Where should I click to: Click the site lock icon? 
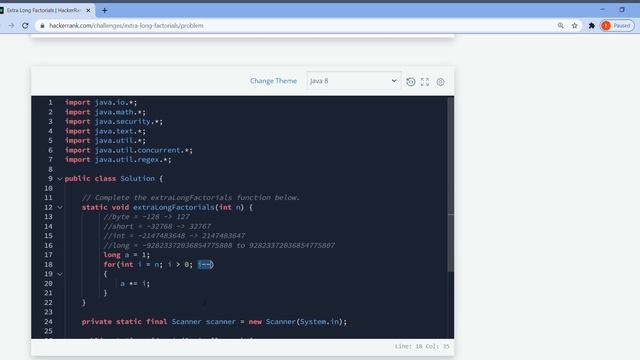(42, 26)
